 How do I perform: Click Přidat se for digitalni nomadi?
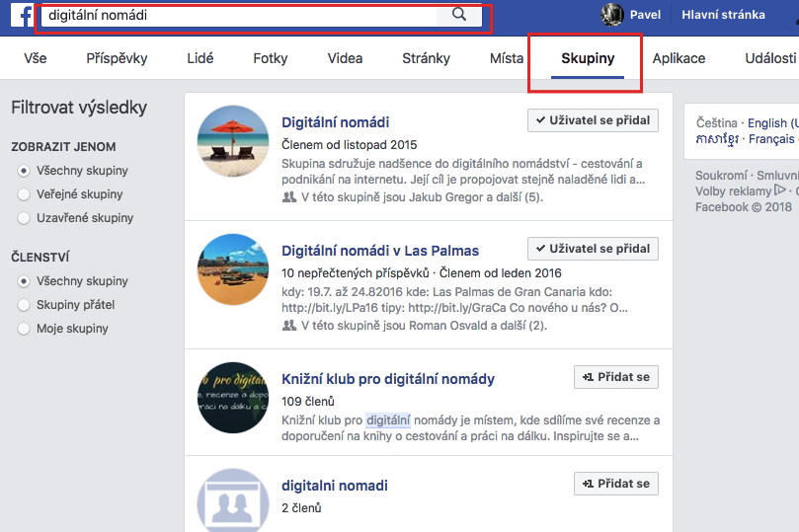[616, 484]
